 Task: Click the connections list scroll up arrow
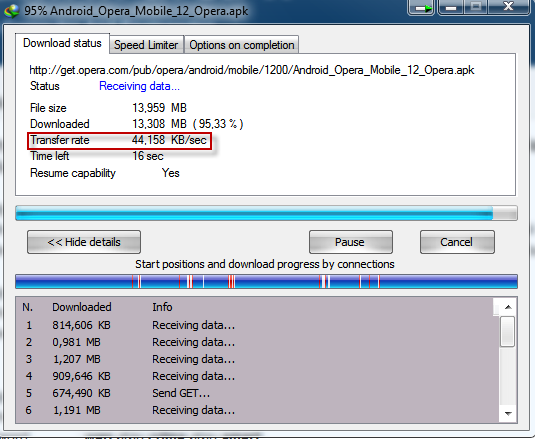click(x=508, y=307)
